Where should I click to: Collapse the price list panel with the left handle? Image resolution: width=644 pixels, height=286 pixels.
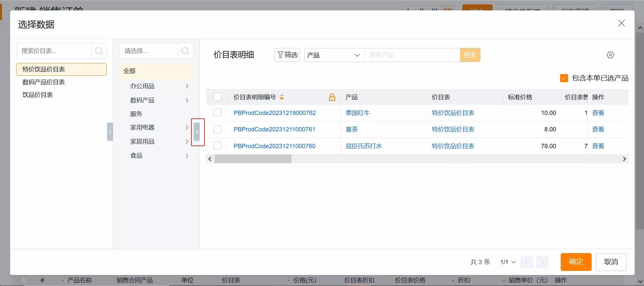coord(110,132)
